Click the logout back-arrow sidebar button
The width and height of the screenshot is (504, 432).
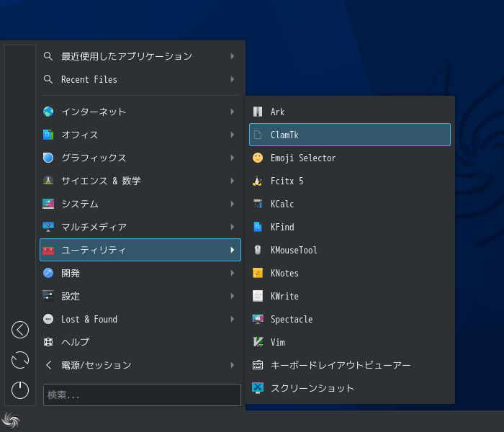point(20,330)
